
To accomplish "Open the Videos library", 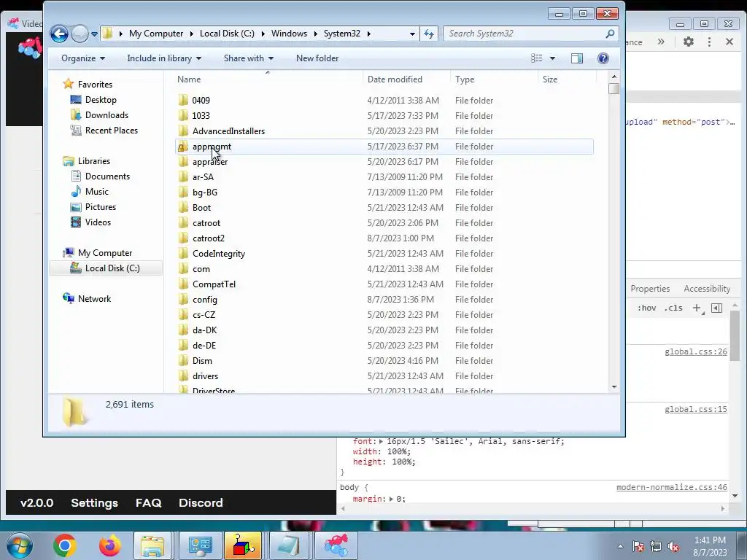I will pyautogui.click(x=98, y=222).
